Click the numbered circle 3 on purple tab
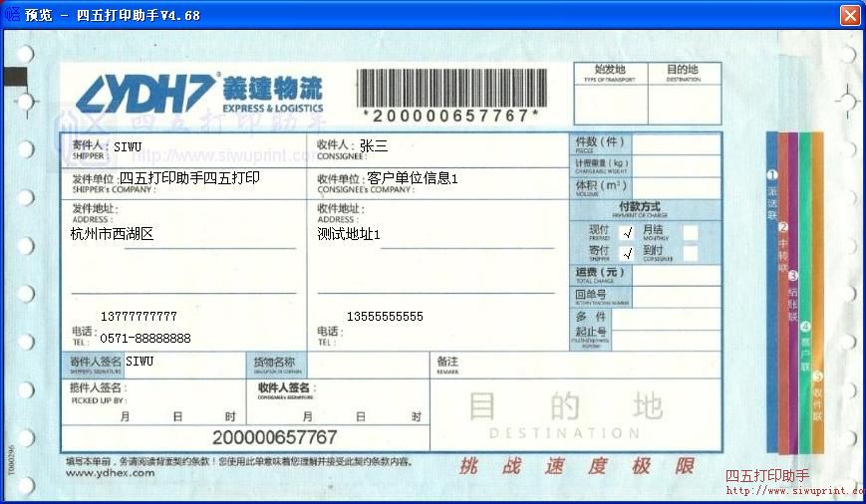 (x=793, y=275)
